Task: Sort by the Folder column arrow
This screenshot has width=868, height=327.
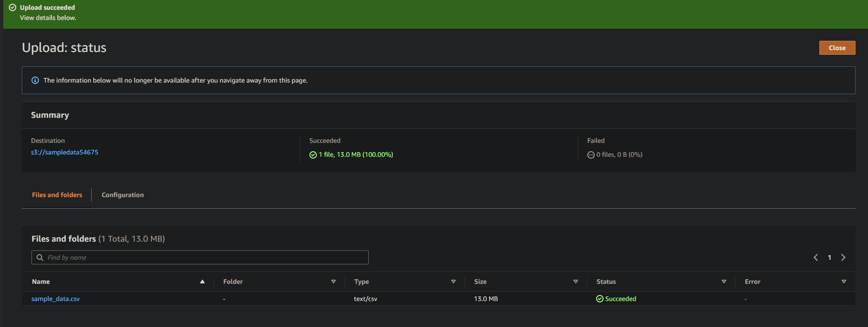Action: point(333,282)
